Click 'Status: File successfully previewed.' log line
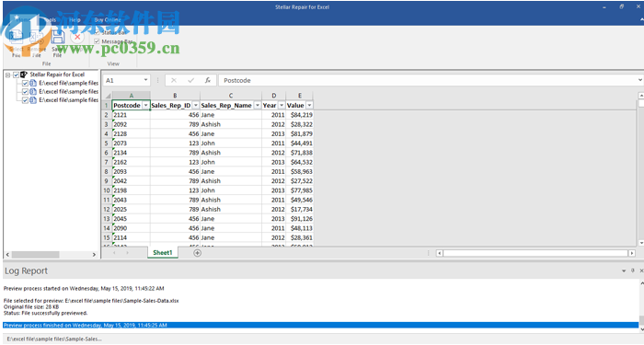This screenshot has width=644, height=345. coord(46,313)
